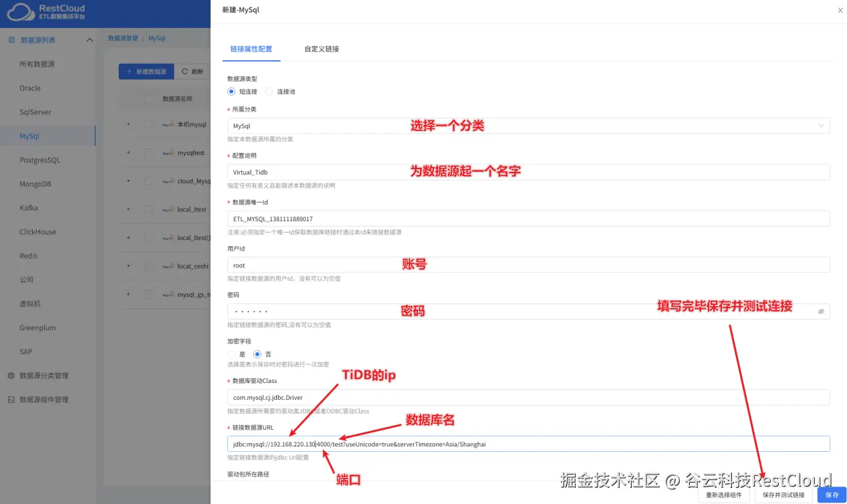847x504 pixels.
Task: Click the MySql breadcrumb item
Action: point(157,39)
